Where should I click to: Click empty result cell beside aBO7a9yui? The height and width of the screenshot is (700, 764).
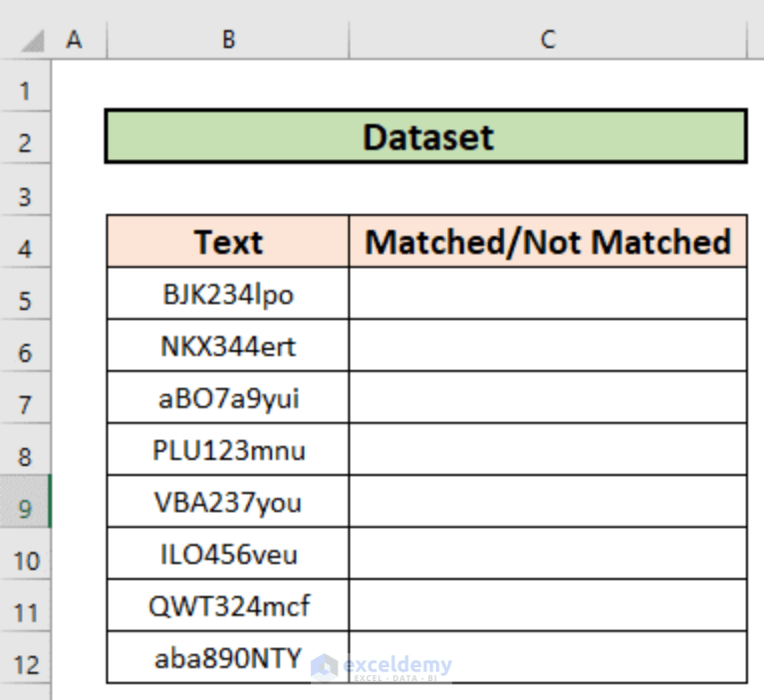[x=548, y=398]
